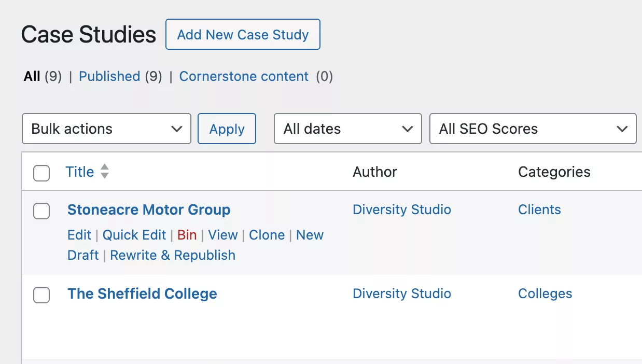Screen dimensions: 642x364
Task: Open the All SEO Scores dropdown
Action: (x=533, y=129)
